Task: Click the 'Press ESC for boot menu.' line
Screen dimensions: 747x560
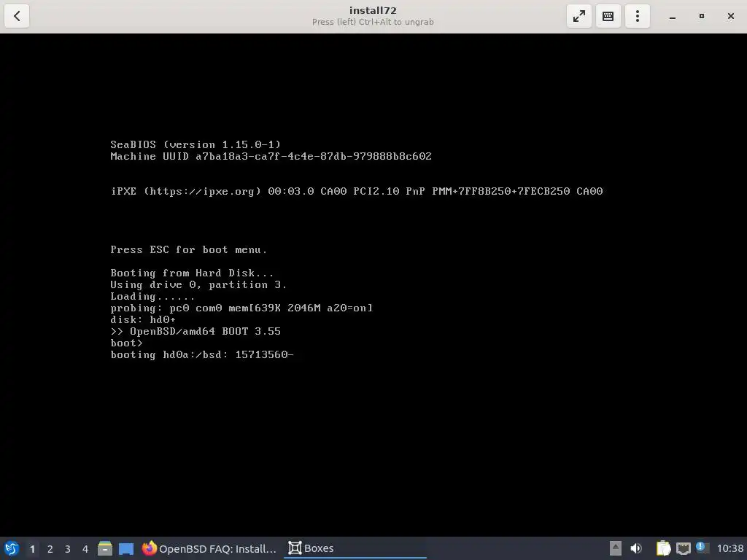Action: coord(188,249)
